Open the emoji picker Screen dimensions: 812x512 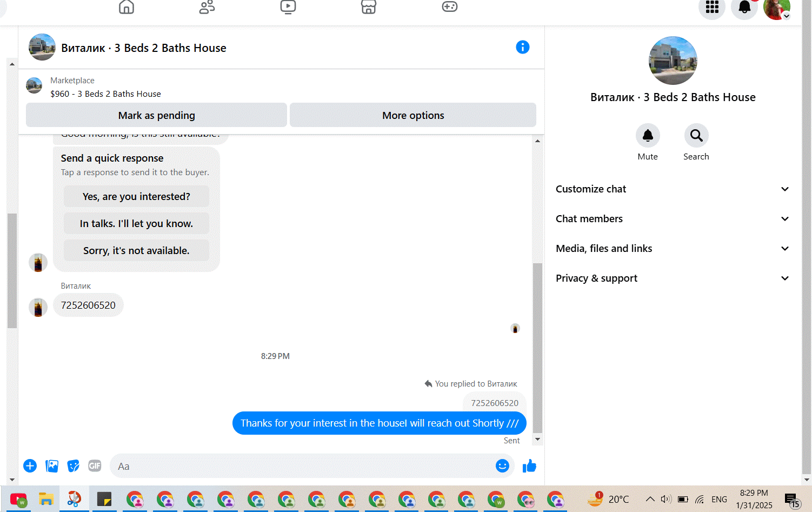pos(503,466)
